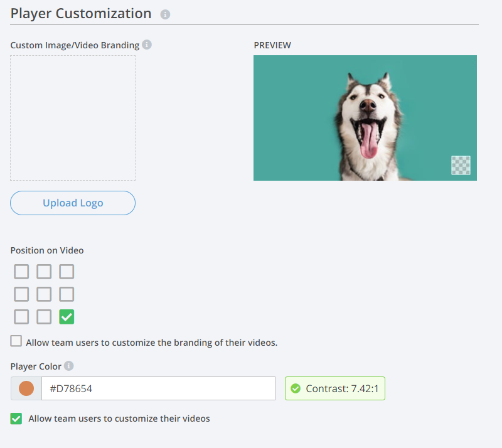
Task: Select middle-right logo position checkbox
Action: tap(67, 294)
